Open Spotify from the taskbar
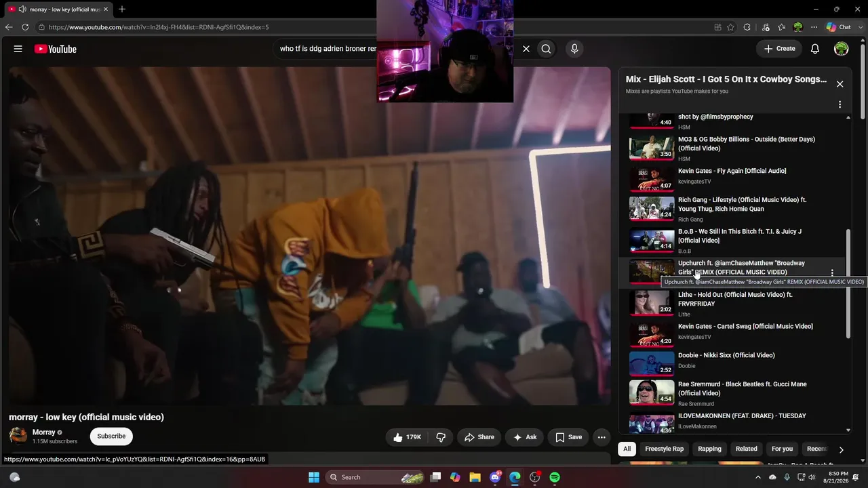The image size is (868, 488). point(555,477)
